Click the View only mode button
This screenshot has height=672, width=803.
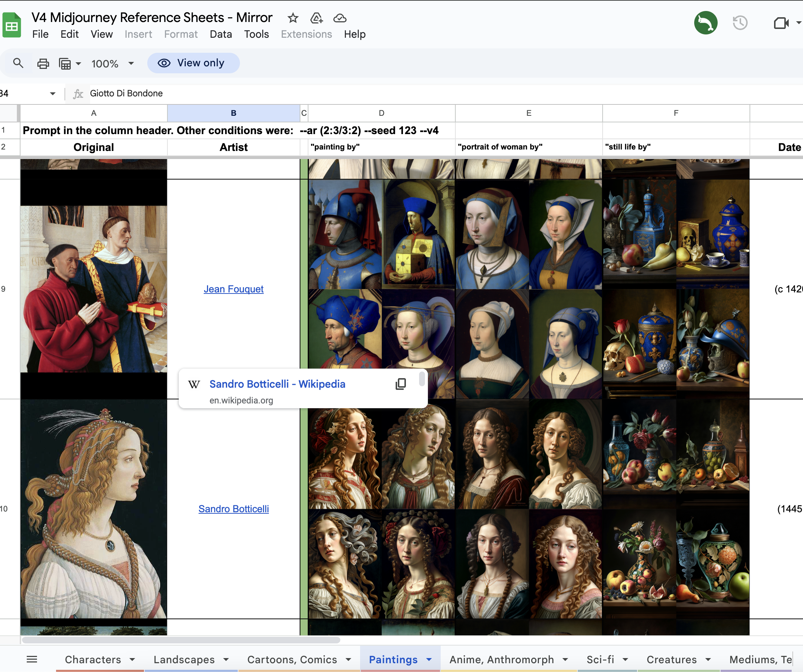click(193, 63)
